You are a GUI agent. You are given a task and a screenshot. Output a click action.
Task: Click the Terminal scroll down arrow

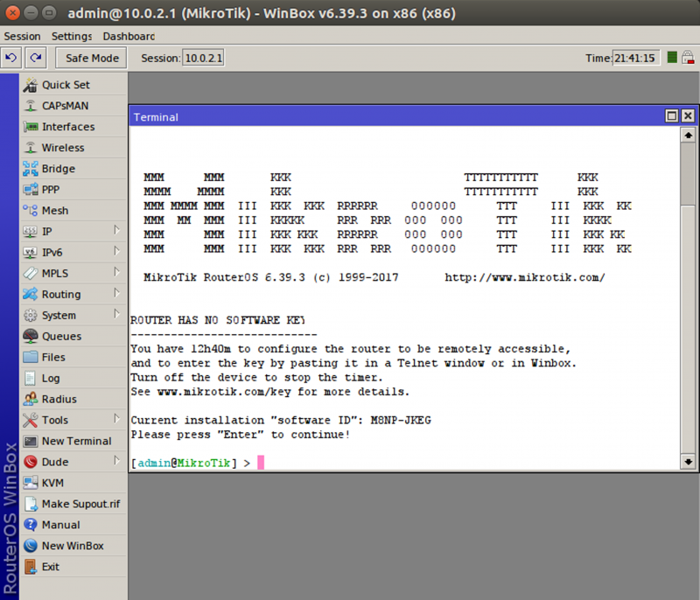point(688,462)
